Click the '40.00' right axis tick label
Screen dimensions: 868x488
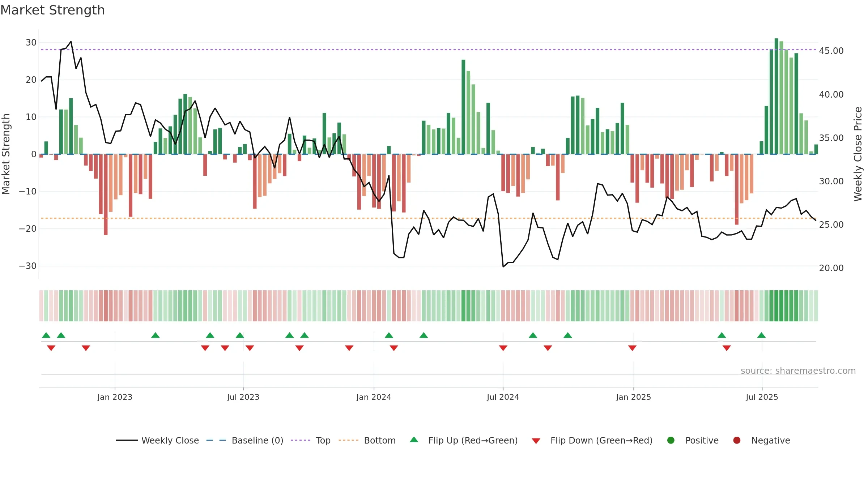(831, 94)
